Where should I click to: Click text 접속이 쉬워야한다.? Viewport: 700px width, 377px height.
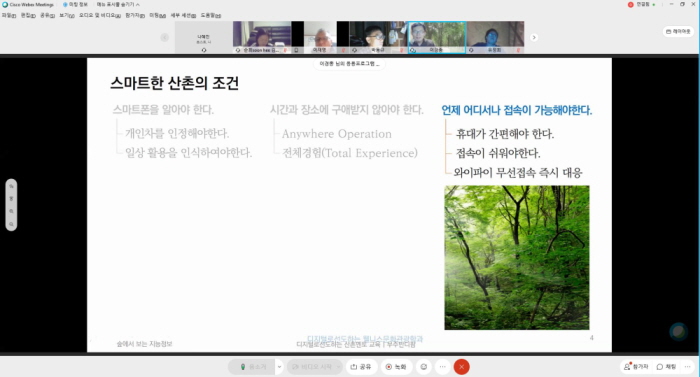pyautogui.click(x=498, y=153)
